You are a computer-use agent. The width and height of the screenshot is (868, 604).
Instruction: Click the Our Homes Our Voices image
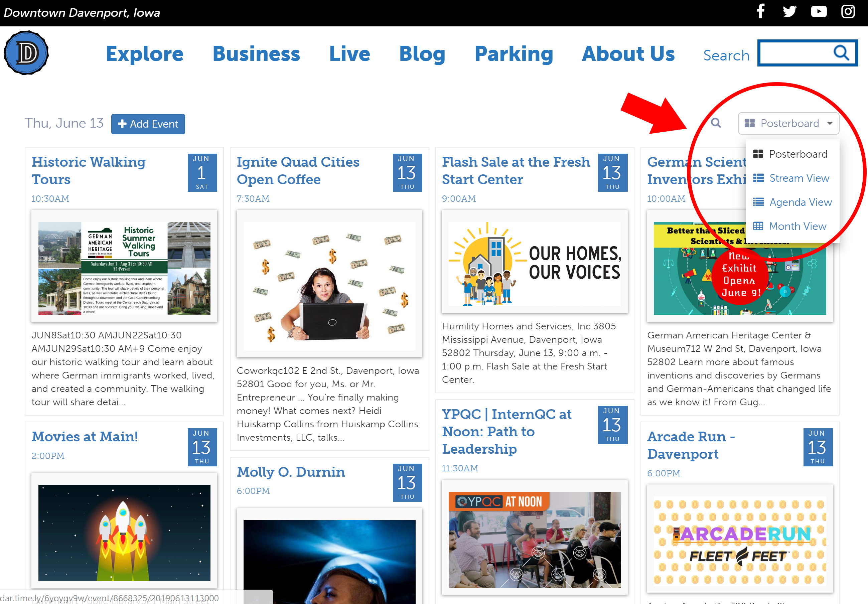click(x=534, y=264)
